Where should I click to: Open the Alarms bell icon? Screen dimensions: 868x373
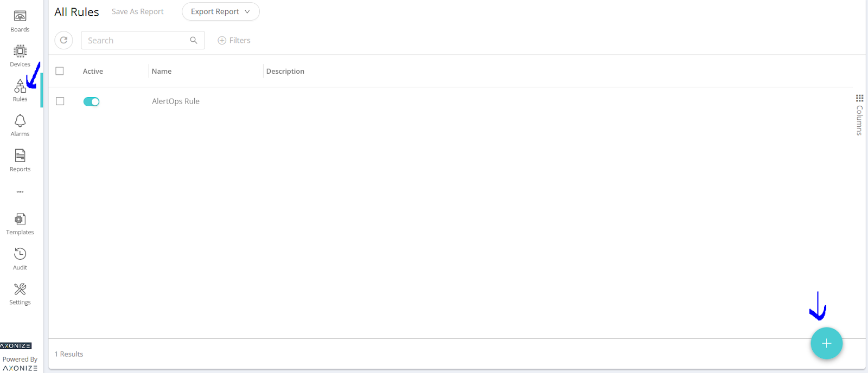20,121
